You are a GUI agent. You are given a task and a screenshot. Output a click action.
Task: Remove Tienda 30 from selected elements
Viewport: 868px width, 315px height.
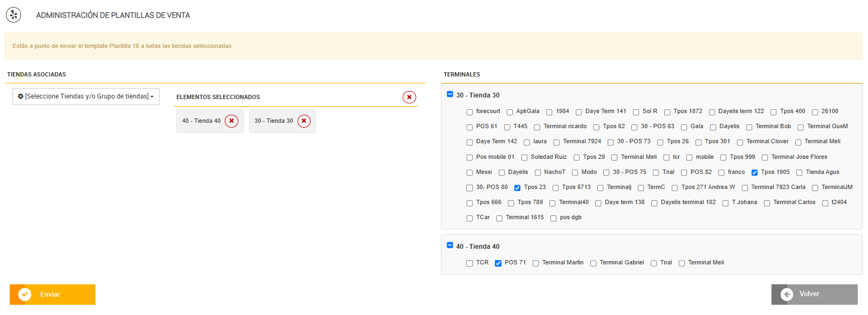pyautogui.click(x=304, y=121)
